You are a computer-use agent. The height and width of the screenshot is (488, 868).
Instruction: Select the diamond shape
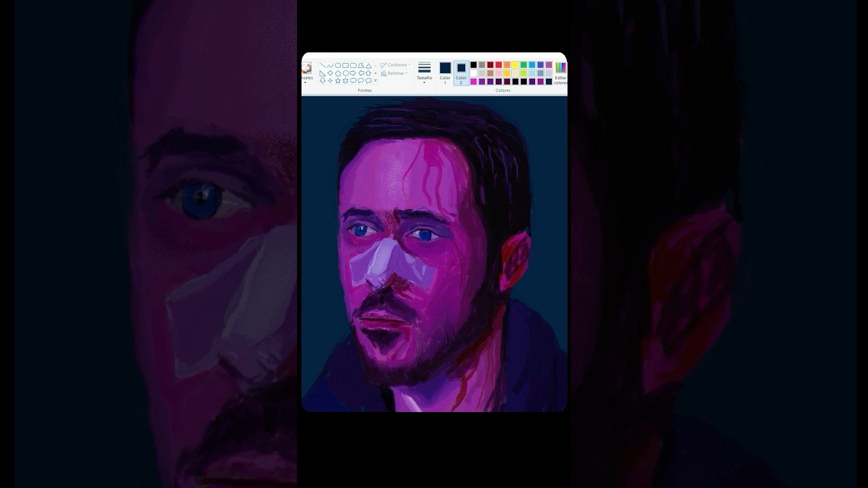click(x=330, y=73)
